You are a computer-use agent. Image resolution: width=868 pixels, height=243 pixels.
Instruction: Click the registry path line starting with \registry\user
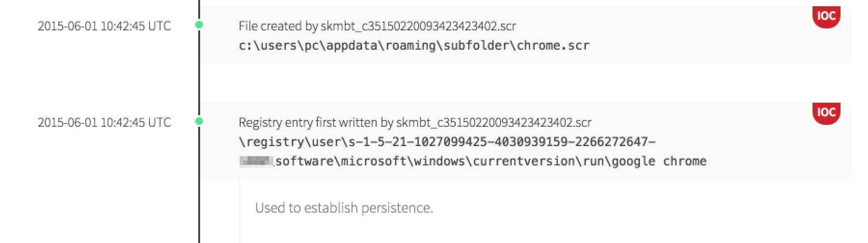coord(447,142)
